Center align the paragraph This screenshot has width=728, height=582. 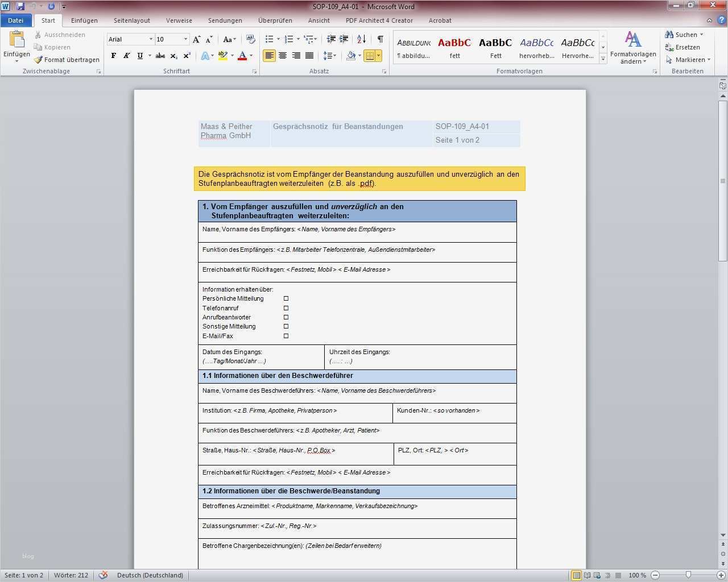(283, 56)
